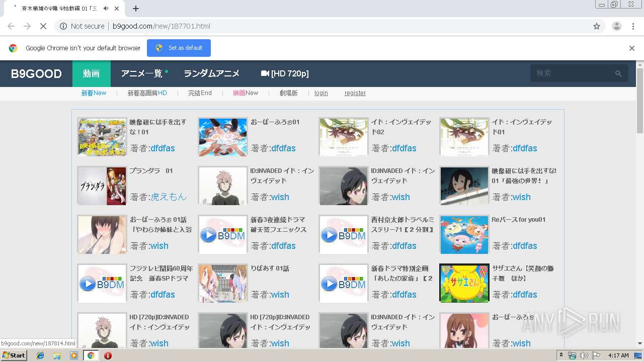The width and height of the screenshot is (644, 362).
Task: Open the clock showing 4:17 AM
Action: pyautogui.click(x=618, y=355)
